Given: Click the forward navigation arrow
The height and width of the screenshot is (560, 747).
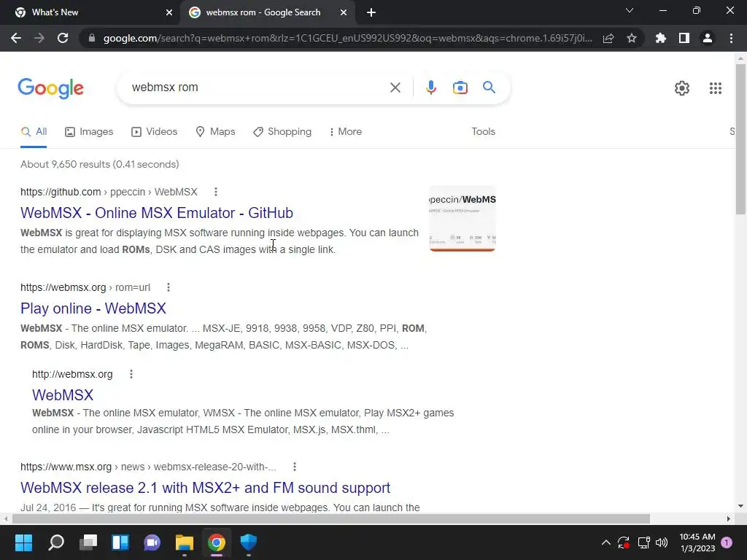Looking at the screenshot, I should tap(39, 38).
